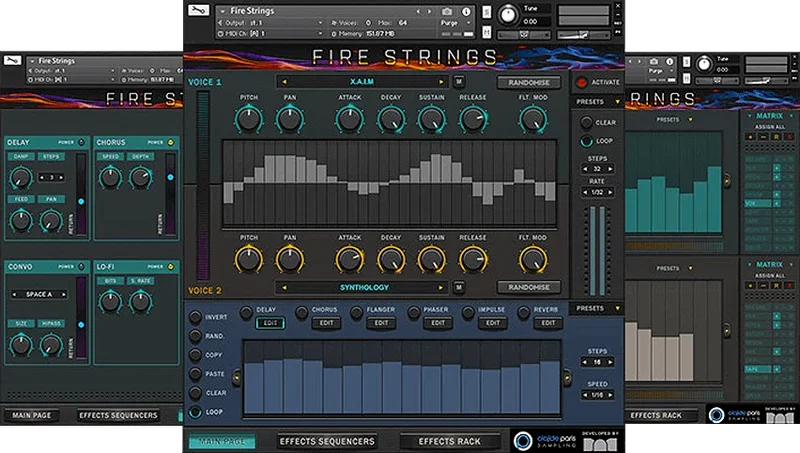Click EDIT under DELAY
The width and height of the screenshot is (800, 453).
[x=270, y=323]
